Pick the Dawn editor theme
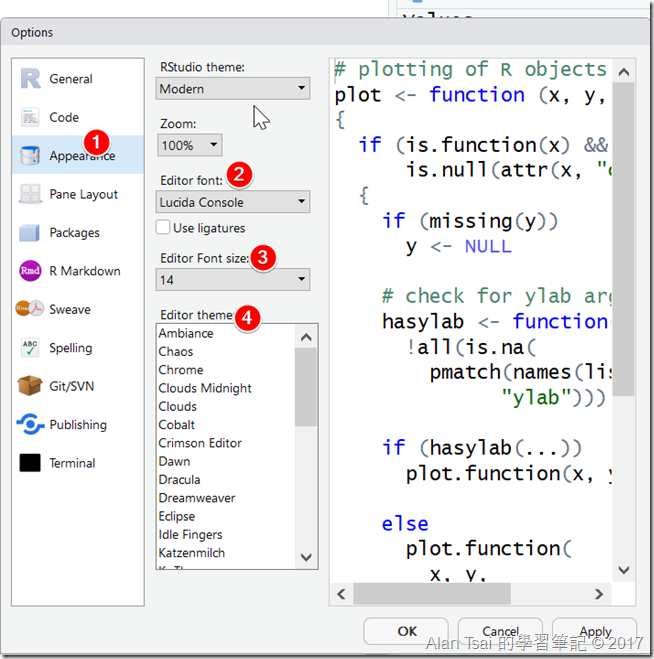The width and height of the screenshot is (654, 659). click(226, 461)
